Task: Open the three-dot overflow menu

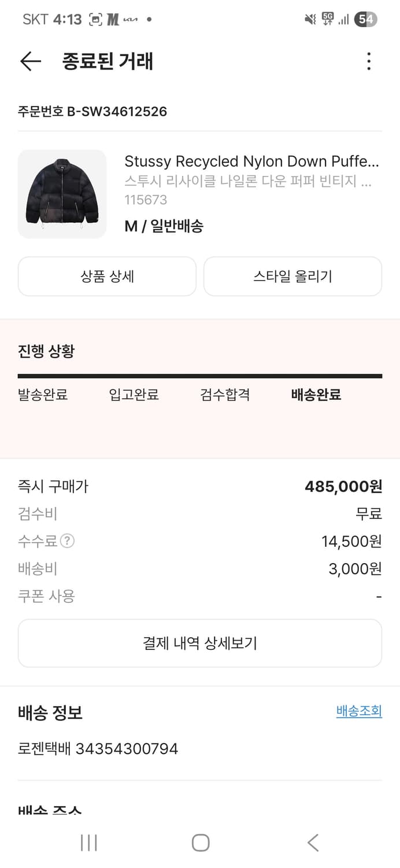Action: coord(369,61)
